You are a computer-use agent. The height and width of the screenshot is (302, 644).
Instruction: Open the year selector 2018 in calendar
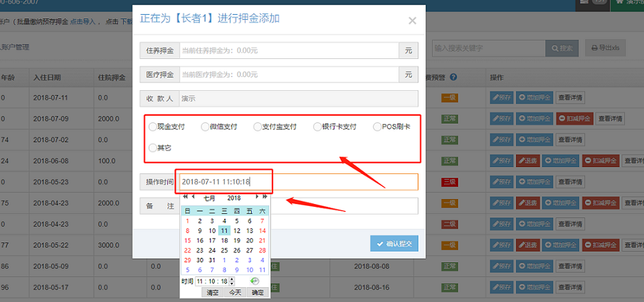coord(234,198)
